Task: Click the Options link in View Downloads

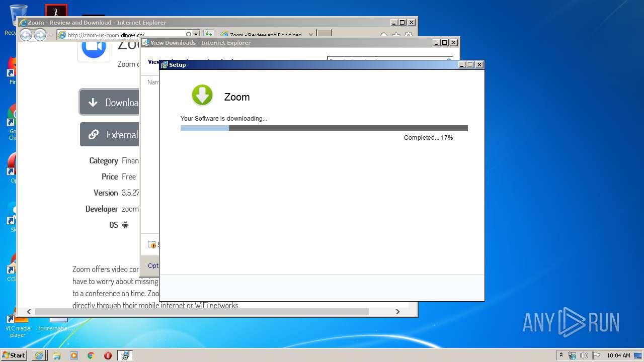Action: pyautogui.click(x=153, y=265)
